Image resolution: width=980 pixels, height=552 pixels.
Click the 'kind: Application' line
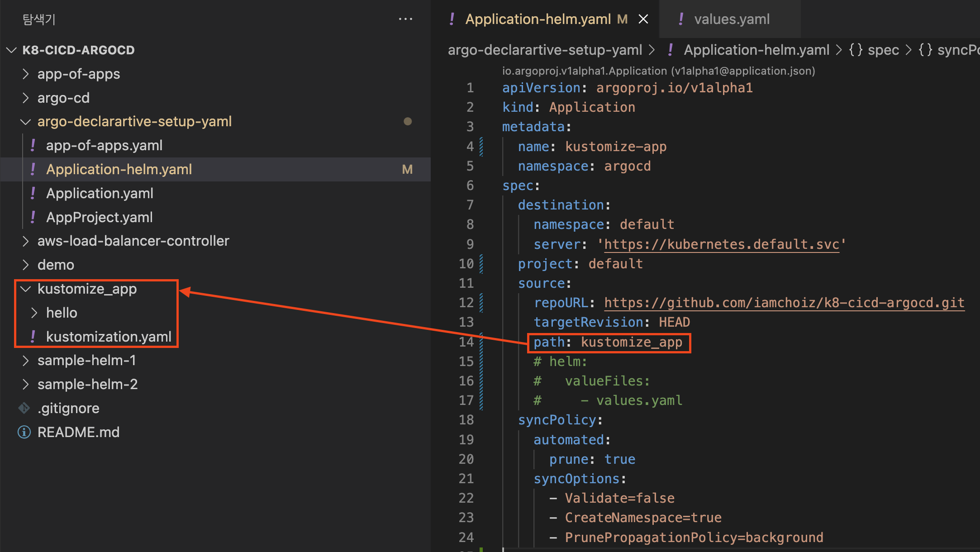tap(569, 107)
